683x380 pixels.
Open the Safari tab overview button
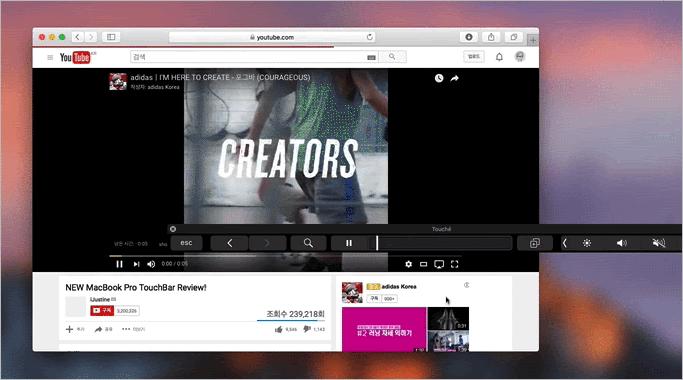pos(514,37)
